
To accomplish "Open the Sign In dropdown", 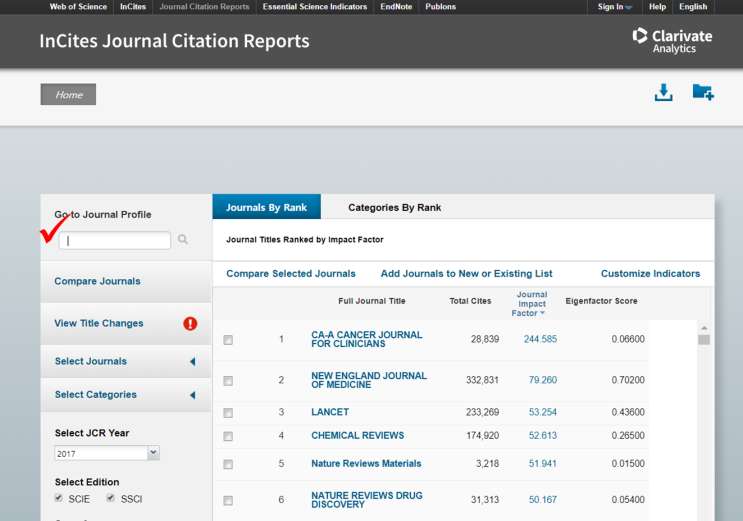I will 615,7.
